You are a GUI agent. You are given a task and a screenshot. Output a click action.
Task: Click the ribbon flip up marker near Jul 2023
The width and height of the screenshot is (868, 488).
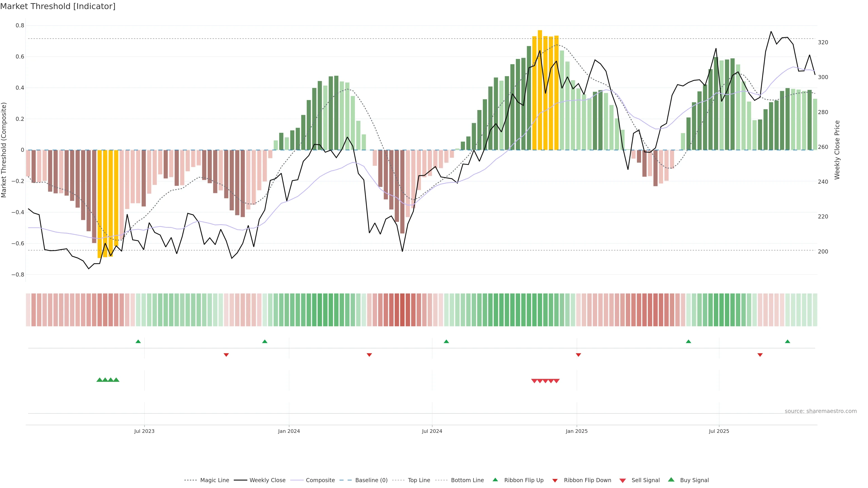(x=138, y=342)
